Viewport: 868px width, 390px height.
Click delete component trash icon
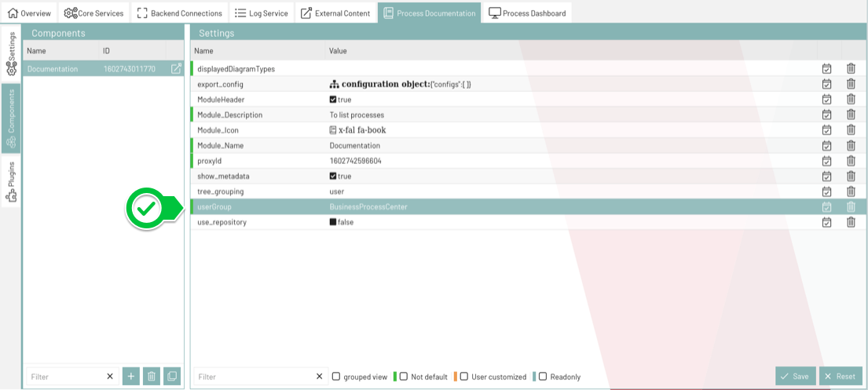pyautogui.click(x=151, y=376)
